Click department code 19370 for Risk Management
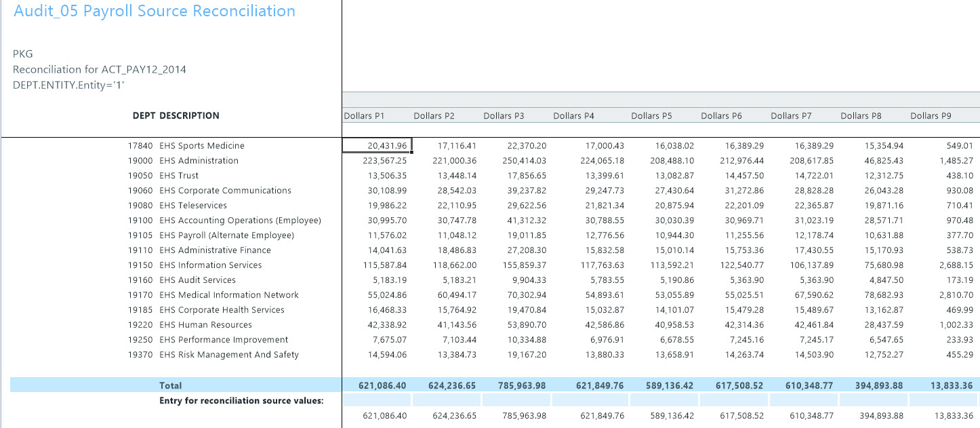Screen dimensions: 980x428 coord(138,355)
